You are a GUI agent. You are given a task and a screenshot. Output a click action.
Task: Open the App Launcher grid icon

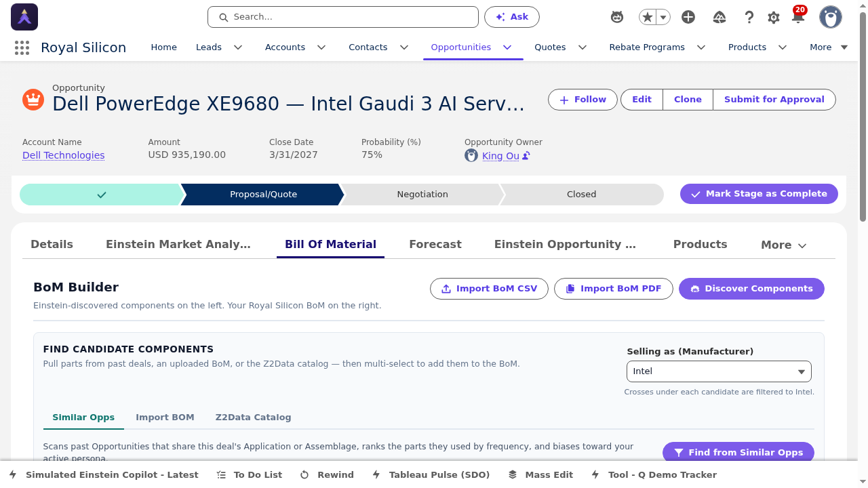tap(22, 47)
